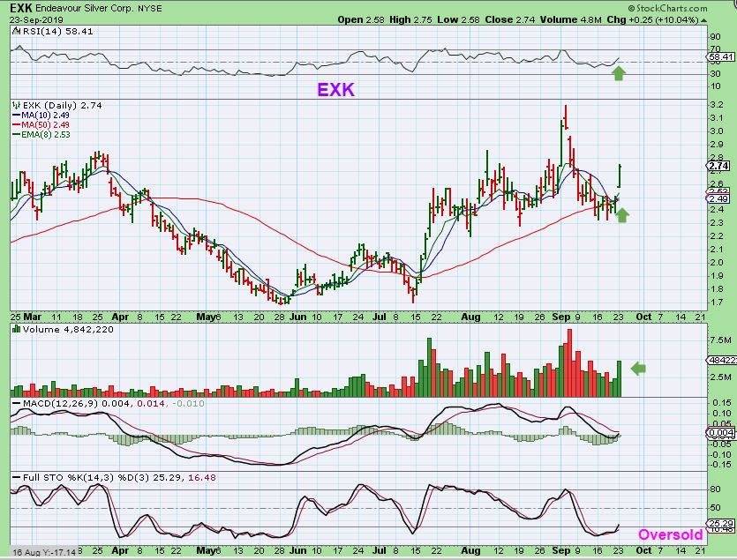Viewport: 737px width, 560px height.
Task: Click the Jun label on the price panel date axis
Action: click(x=297, y=317)
